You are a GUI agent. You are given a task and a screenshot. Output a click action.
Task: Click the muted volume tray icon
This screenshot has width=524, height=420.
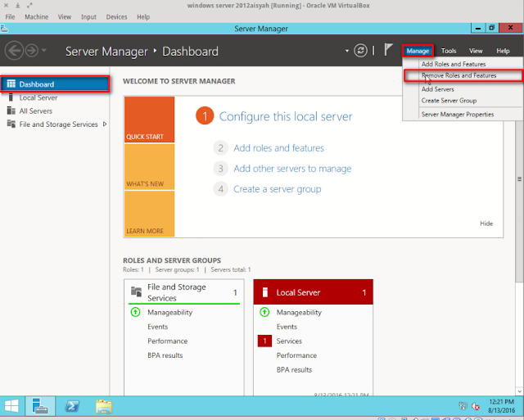point(475,406)
